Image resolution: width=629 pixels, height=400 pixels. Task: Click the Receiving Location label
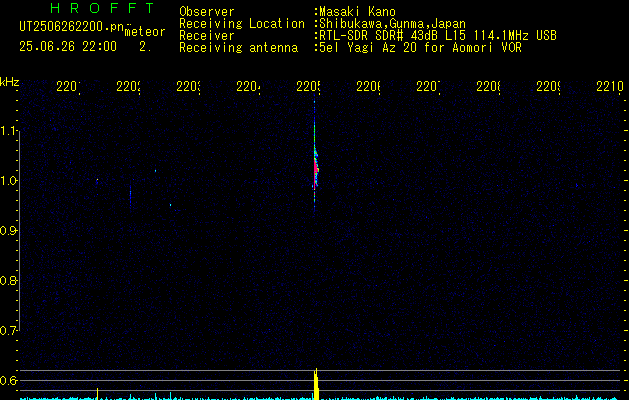click(242, 24)
